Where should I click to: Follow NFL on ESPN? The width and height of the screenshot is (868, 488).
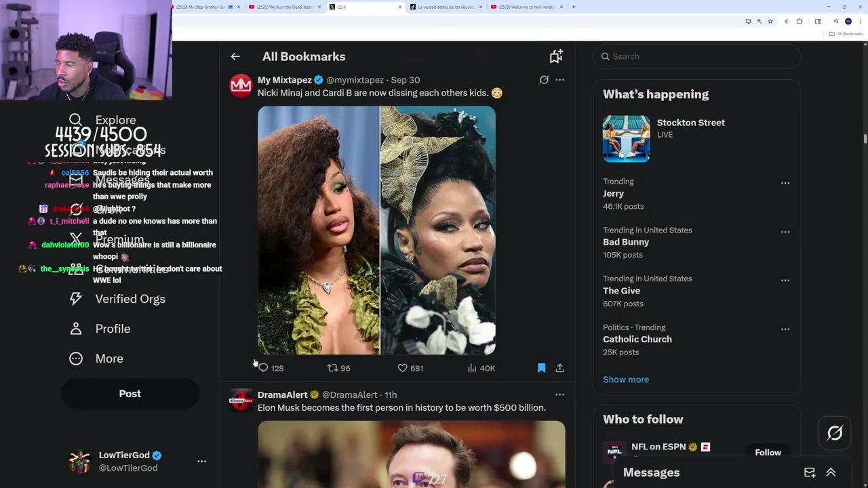coord(768,452)
